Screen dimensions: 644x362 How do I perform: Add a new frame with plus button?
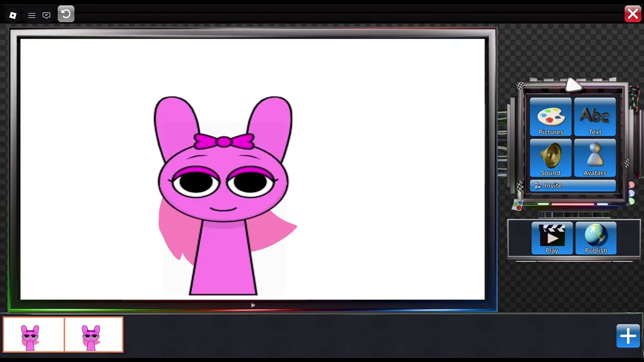628,336
